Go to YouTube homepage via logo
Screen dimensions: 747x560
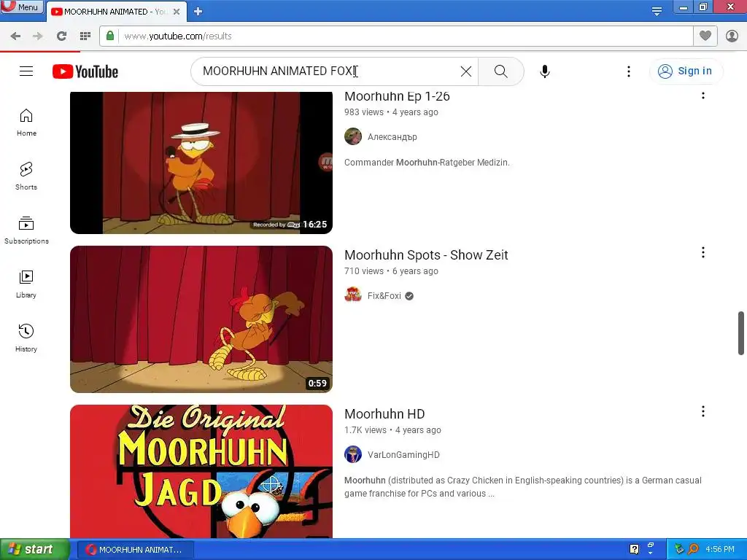tap(85, 71)
